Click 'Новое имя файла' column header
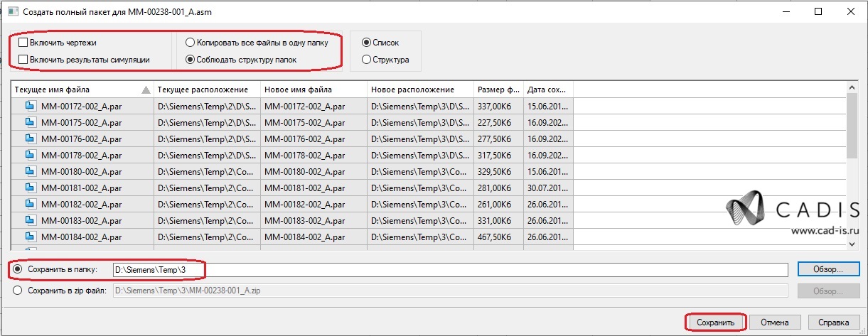The width and height of the screenshot is (868, 336). (314, 90)
